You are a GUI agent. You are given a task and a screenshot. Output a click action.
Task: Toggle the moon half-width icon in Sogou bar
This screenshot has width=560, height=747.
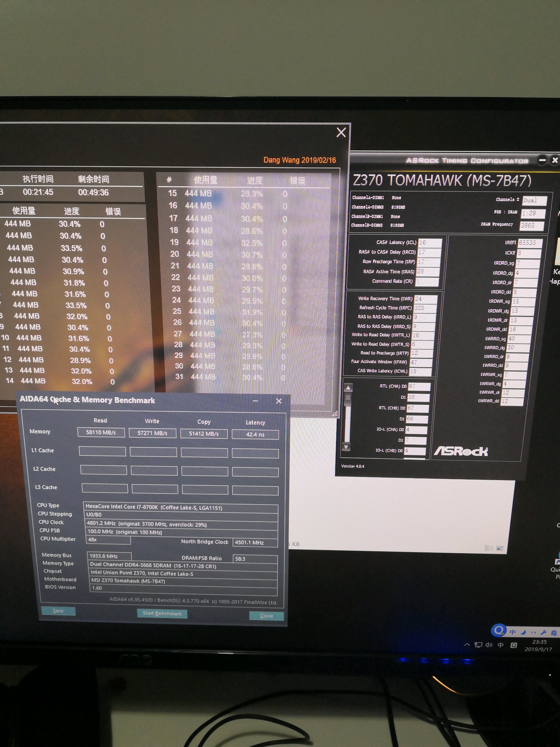tap(523, 632)
